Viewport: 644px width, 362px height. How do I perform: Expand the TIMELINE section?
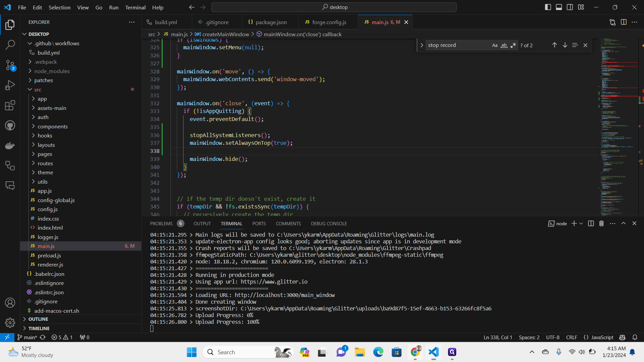39,328
